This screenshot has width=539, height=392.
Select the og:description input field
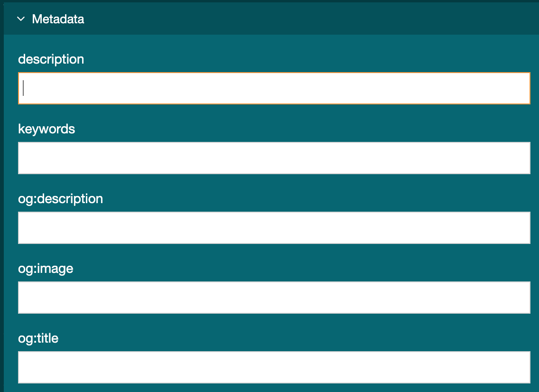274,228
